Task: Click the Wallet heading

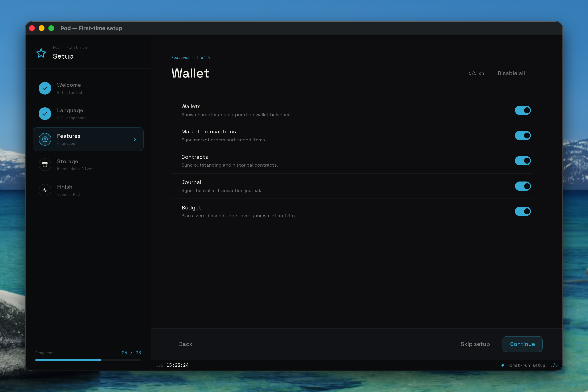Action: (x=190, y=73)
